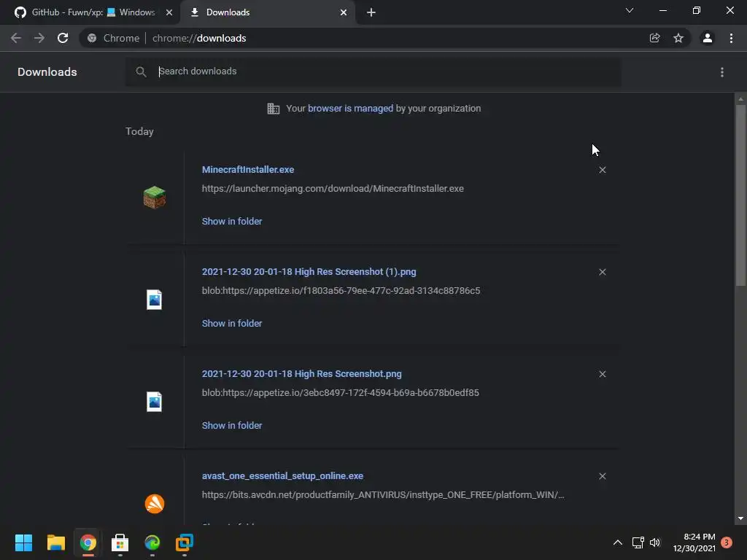Show Screenshot (1).png in folder
Screen dimensions: 747x560
click(232, 323)
